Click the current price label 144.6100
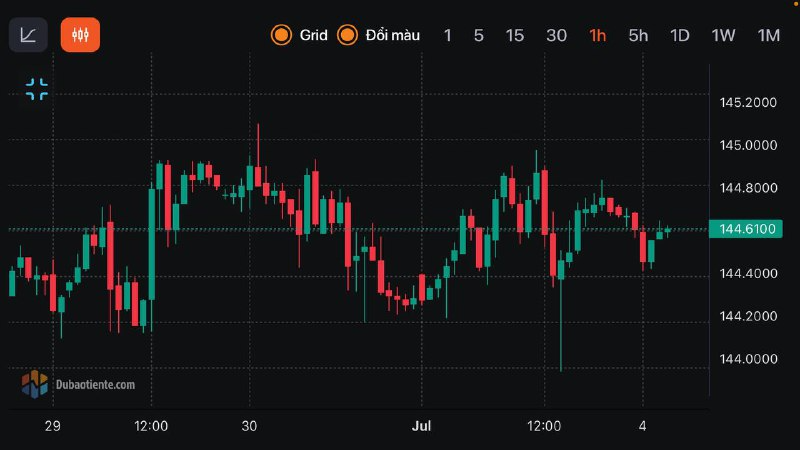 coord(748,230)
